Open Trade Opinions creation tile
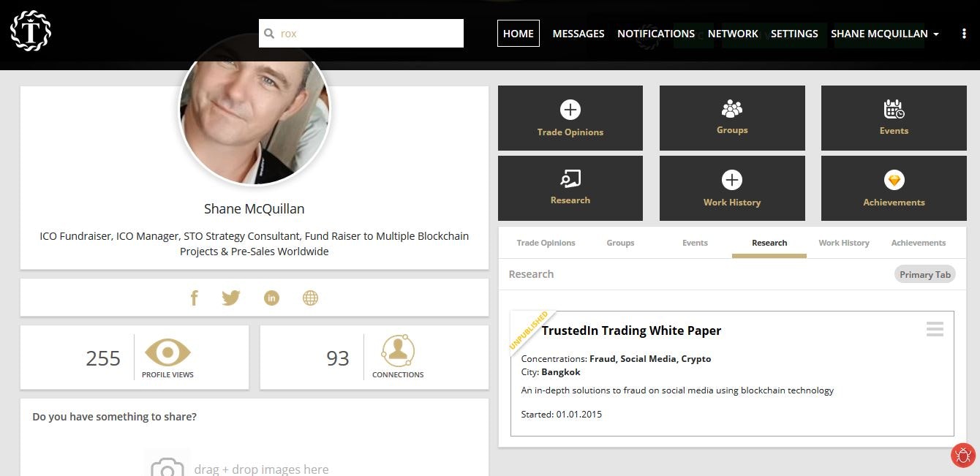The image size is (980, 476). pos(570,118)
